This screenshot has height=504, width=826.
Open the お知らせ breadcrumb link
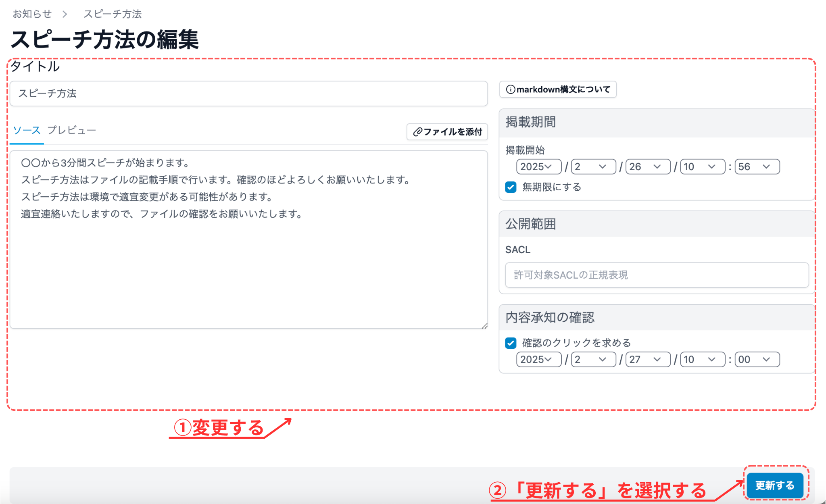pos(31,13)
